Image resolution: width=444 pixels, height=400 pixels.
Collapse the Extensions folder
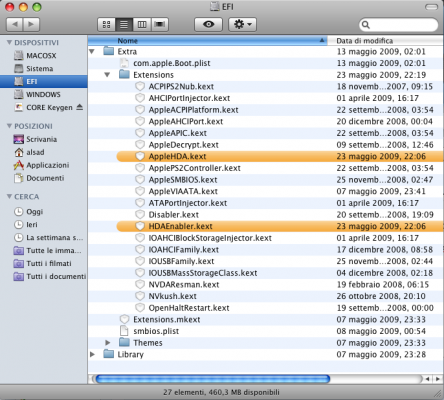pyautogui.click(x=107, y=75)
